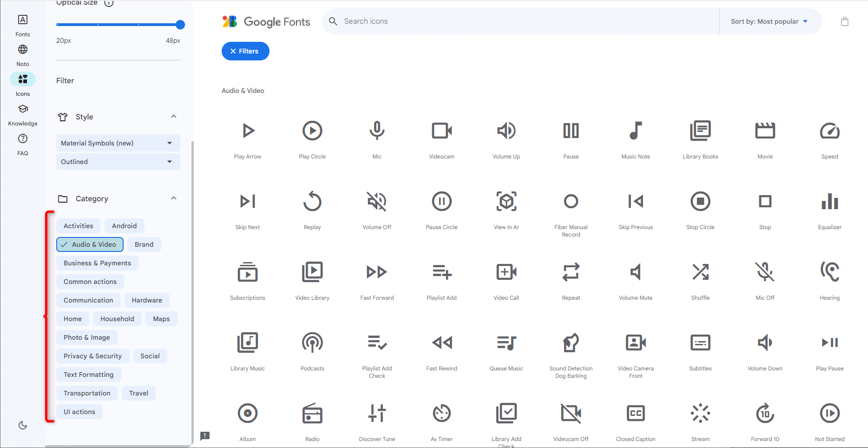Open the Outlined style dropdown
Image resolution: width=868 pixels, height=448 pixels.
pos(118,161)
